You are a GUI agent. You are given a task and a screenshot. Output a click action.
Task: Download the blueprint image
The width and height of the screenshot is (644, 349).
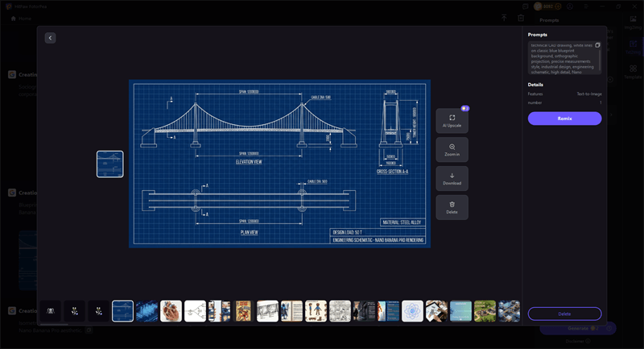click(x=452, y=178)
